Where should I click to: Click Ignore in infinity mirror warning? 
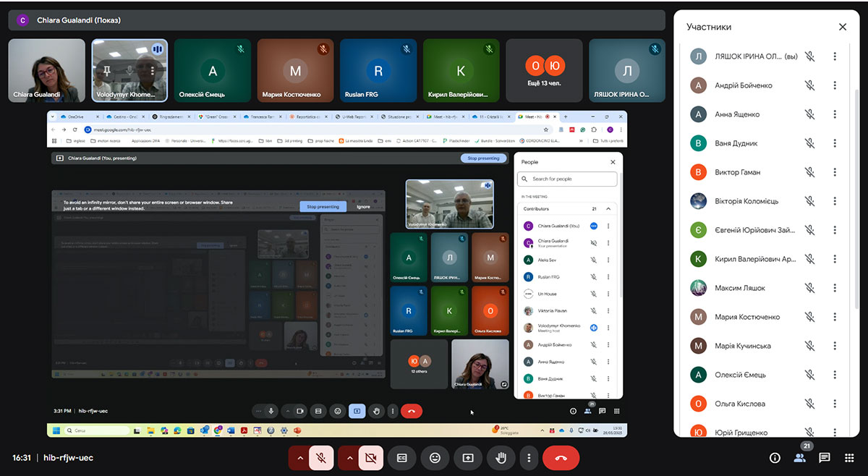coord(363,207)
